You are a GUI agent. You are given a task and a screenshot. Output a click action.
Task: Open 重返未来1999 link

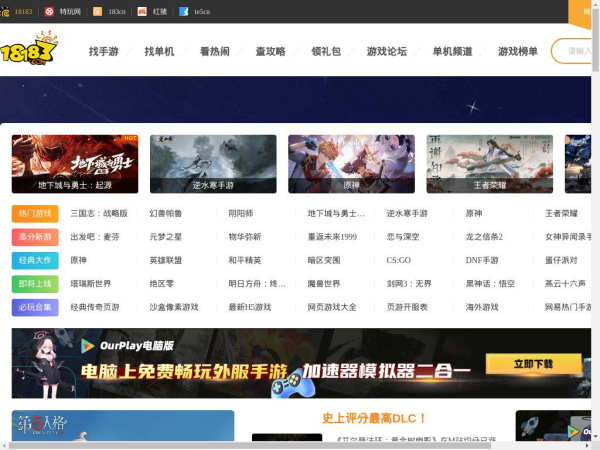pyautogui.click(x=332, y=237)
